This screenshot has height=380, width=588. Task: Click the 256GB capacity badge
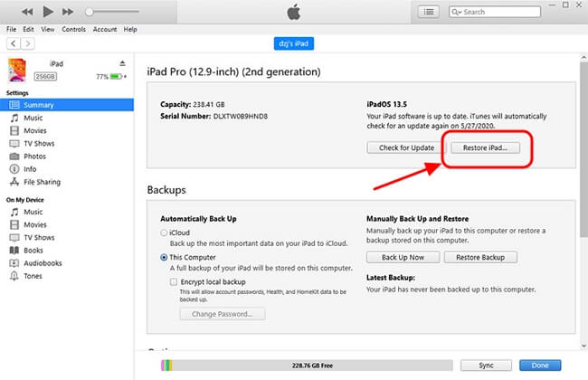pos(45,77)
